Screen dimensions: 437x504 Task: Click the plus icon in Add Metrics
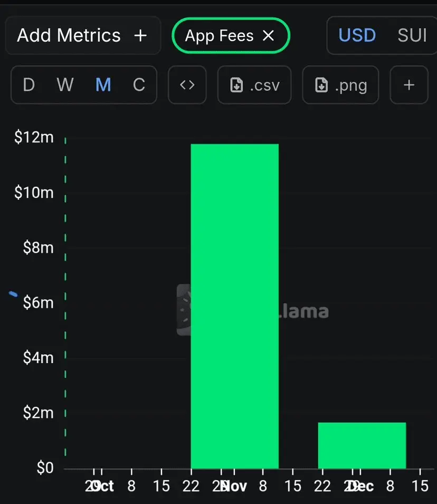(140, 36)
